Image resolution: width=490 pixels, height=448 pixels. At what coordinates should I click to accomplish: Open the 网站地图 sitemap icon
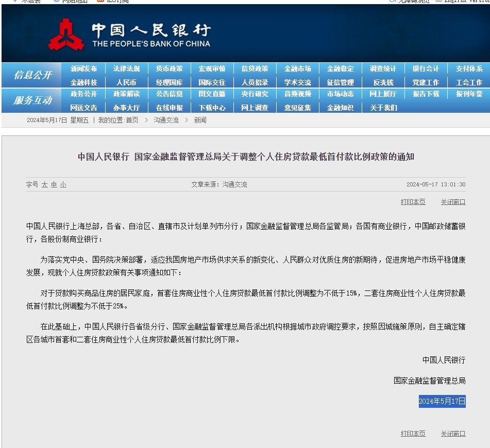(x=57, y=2)
